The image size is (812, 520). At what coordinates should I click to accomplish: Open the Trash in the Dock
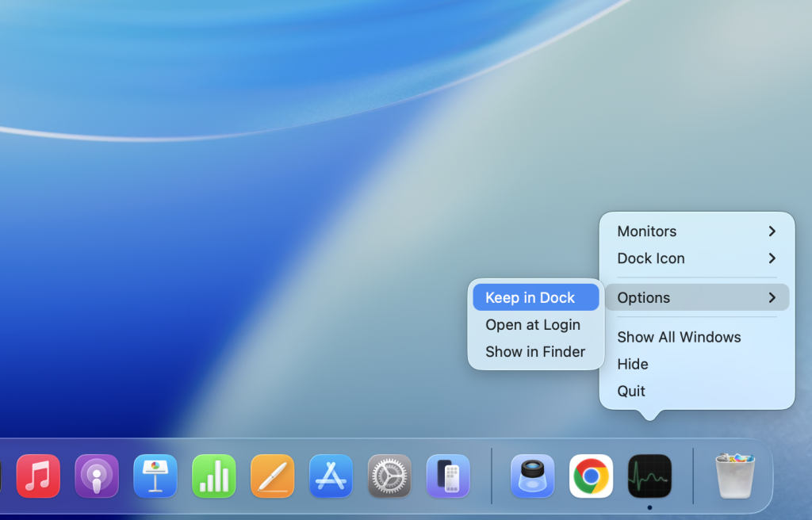coord(735,476)
